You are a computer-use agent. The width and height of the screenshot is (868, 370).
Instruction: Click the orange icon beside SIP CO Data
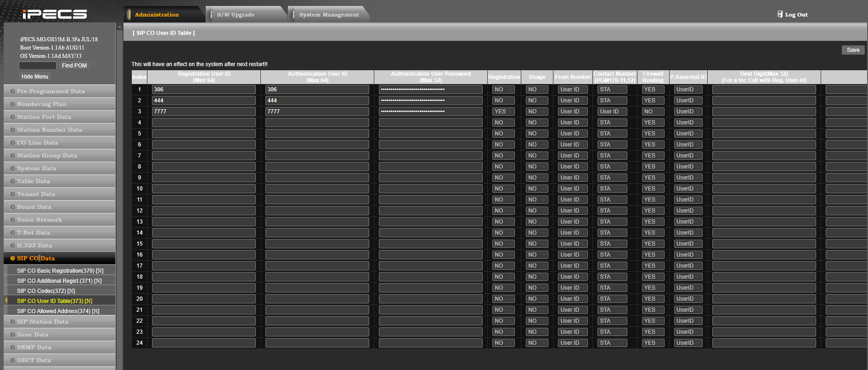[13, 258]
